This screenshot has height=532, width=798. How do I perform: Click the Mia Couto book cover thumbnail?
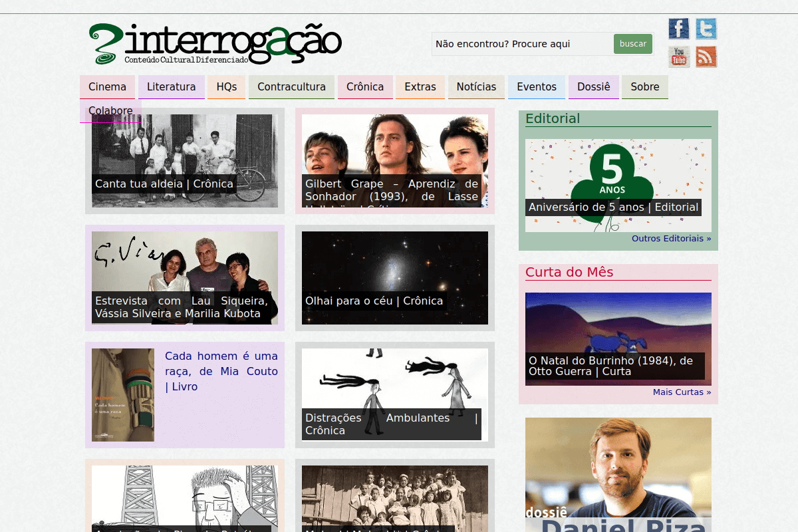click(123, 395)
